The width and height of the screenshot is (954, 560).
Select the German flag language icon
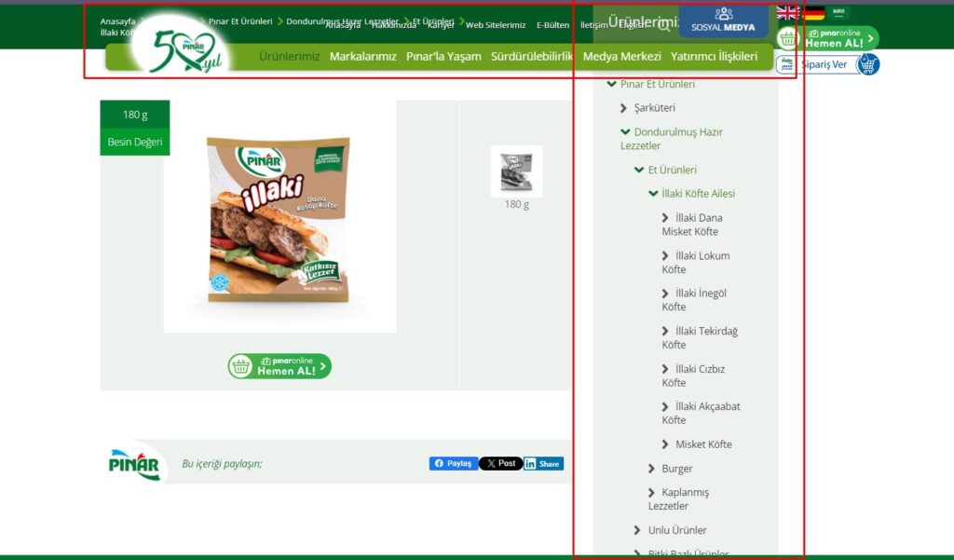point(813,13)
